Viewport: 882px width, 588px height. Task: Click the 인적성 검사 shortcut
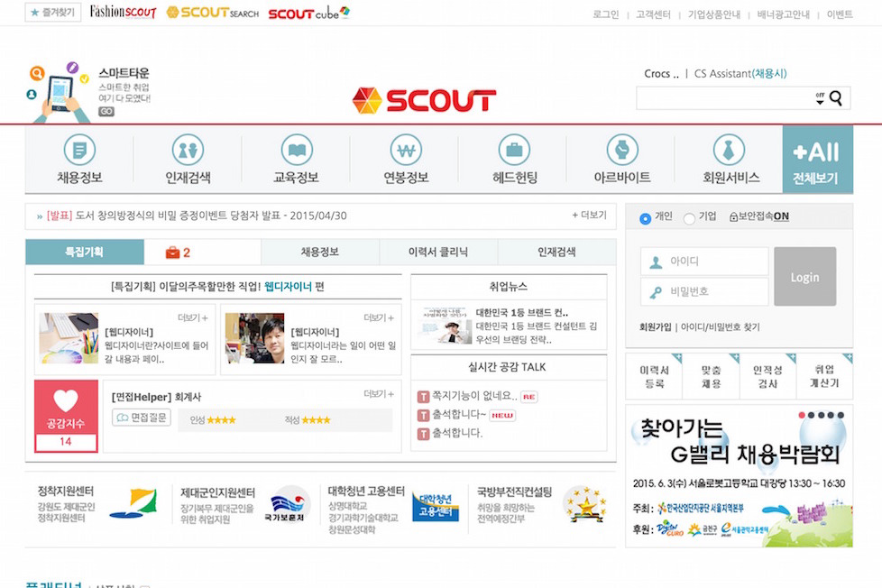click(x=767, y=376)
